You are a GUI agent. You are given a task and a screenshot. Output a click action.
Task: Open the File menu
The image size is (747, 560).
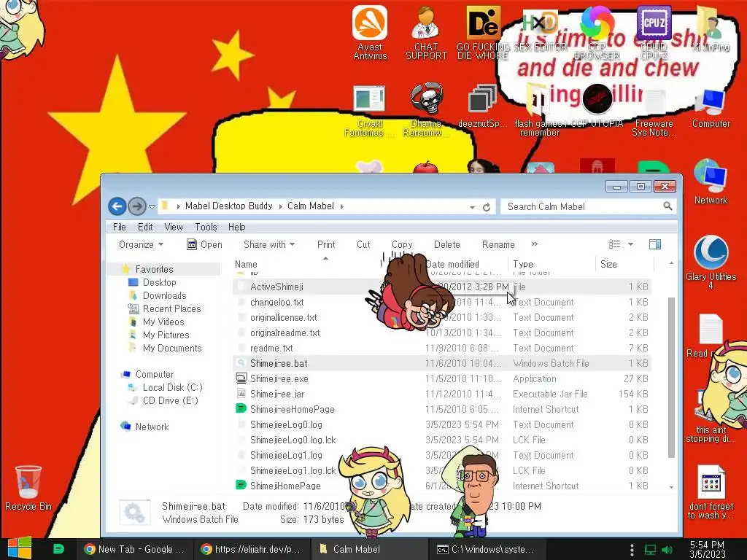click(119, 227)
